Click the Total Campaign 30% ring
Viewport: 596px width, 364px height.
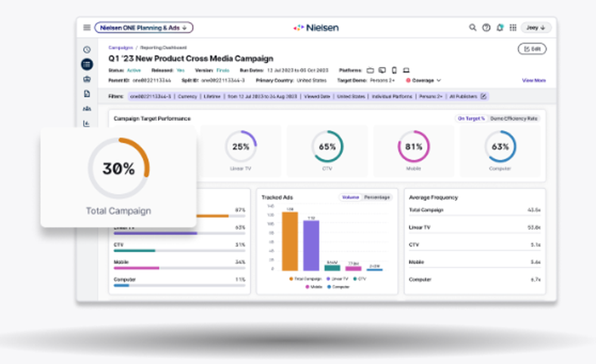click(x=119, y=168)
